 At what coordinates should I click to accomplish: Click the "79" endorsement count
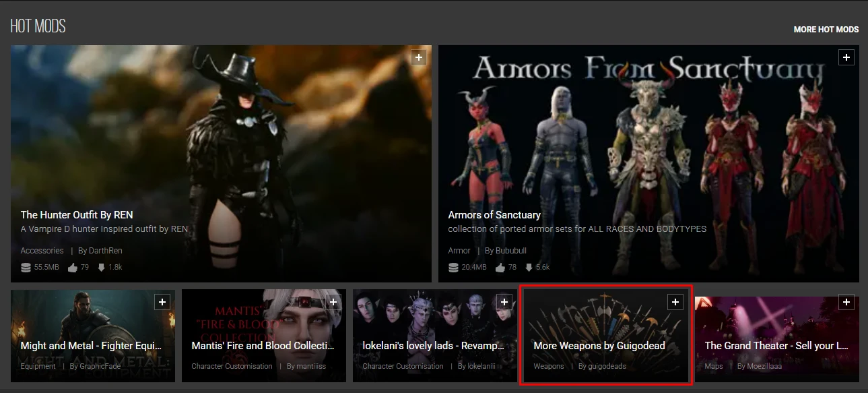pyautogui.click(x=85, y=268)
